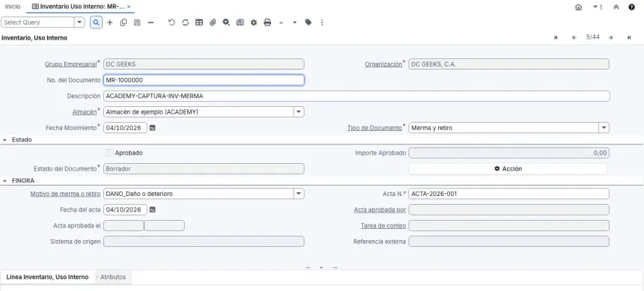Switch to the Atributos tab

(x=113, y=277)
